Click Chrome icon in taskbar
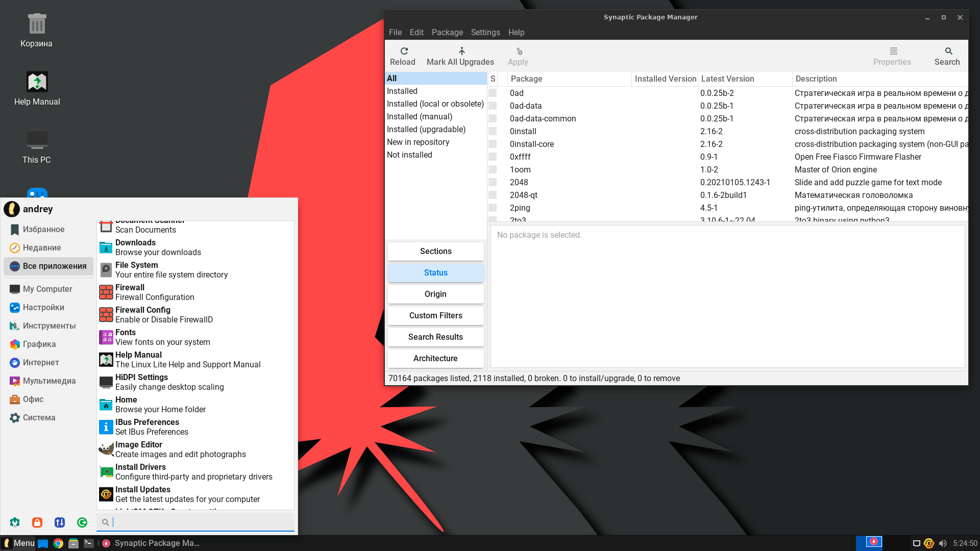 (x=58, y=543)
